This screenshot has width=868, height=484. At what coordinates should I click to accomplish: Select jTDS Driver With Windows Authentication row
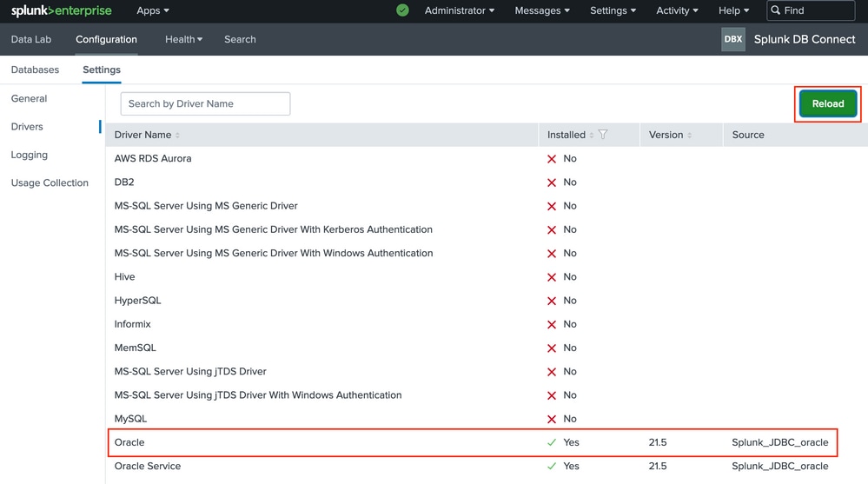tap(258, 395)
